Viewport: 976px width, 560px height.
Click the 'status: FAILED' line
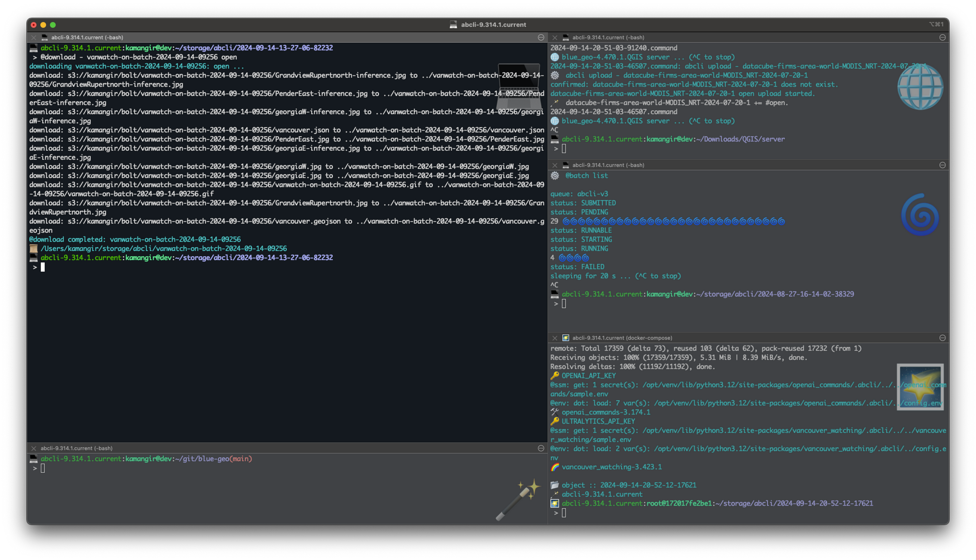coord(577,267)
